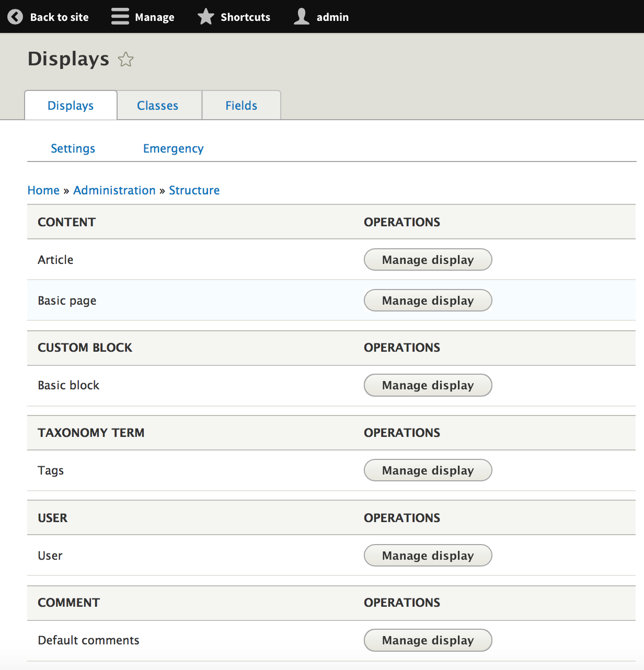Click the Shortcuts toolbar label
The width and height of the screenshot is (644, 670).
(246, 17)
